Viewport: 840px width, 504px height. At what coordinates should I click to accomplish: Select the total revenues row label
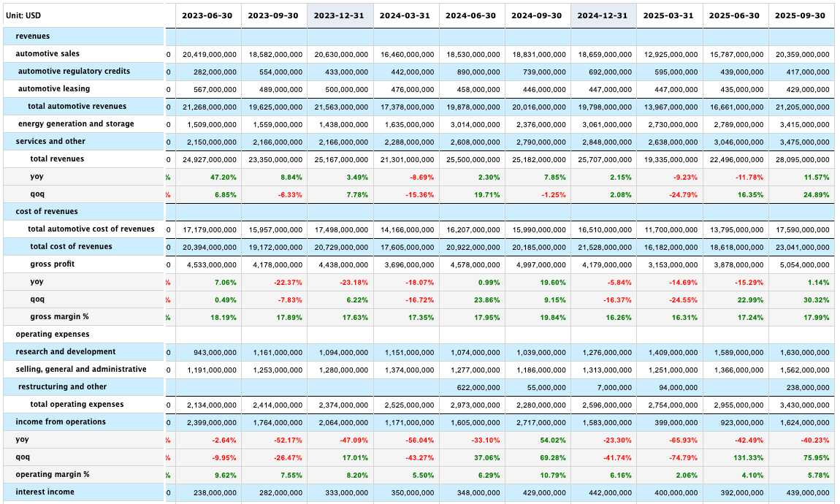coord(58,159)
